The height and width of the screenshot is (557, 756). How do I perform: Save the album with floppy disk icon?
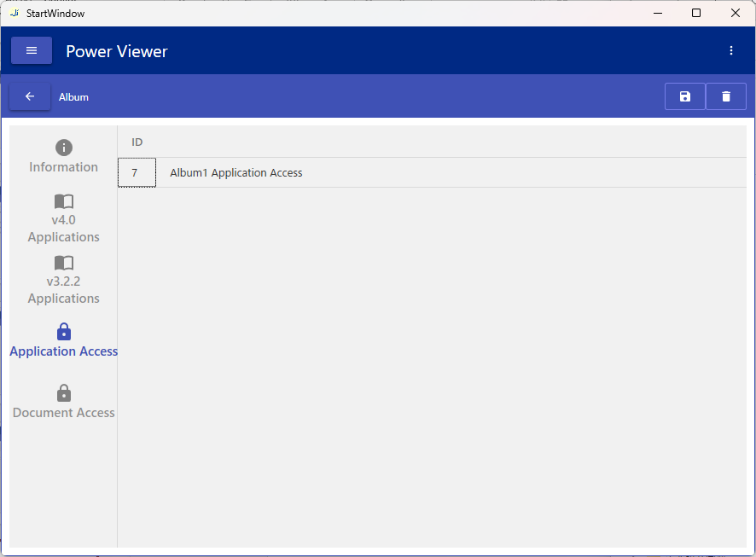(684, 96)
